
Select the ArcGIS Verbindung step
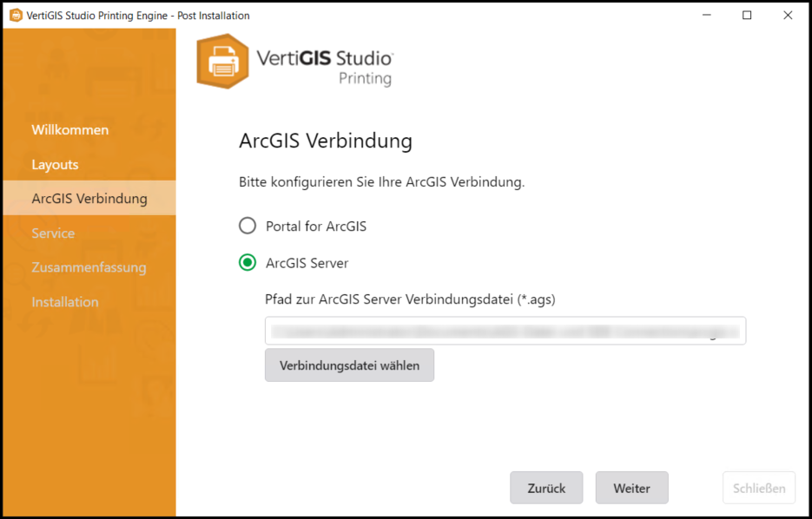(x=88, y=198)
